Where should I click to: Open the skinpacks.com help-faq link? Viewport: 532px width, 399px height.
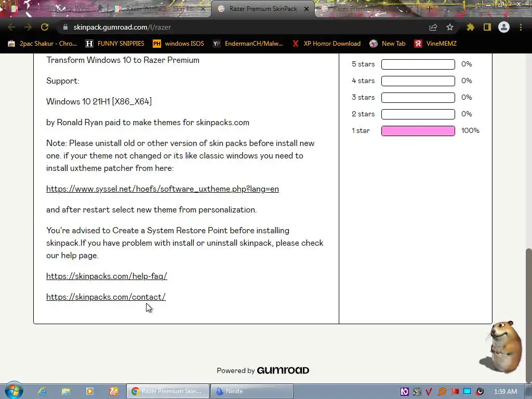tap(107, 276)
